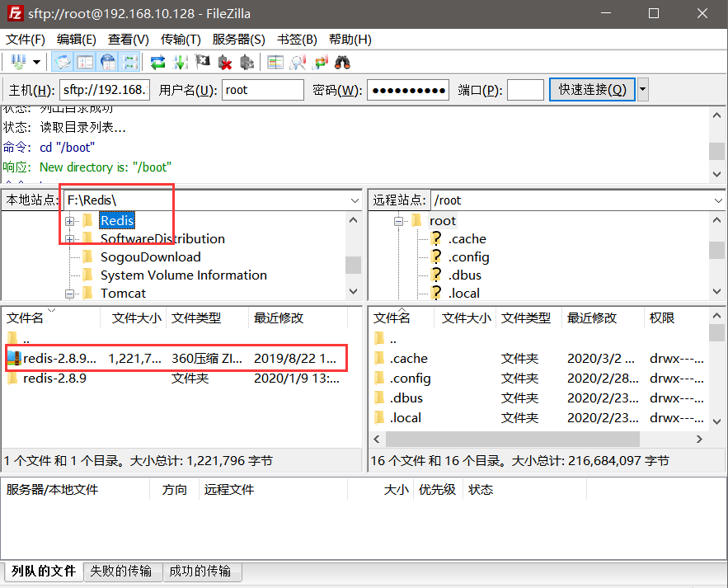Open the filename filters magnifier icon
The image size is (728, 588).
pyautogui.click(x=298, y=62)
